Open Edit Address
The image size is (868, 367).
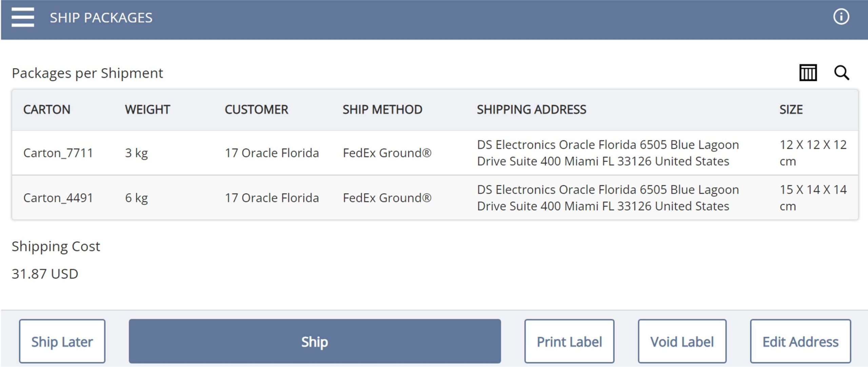coord(800,341)
